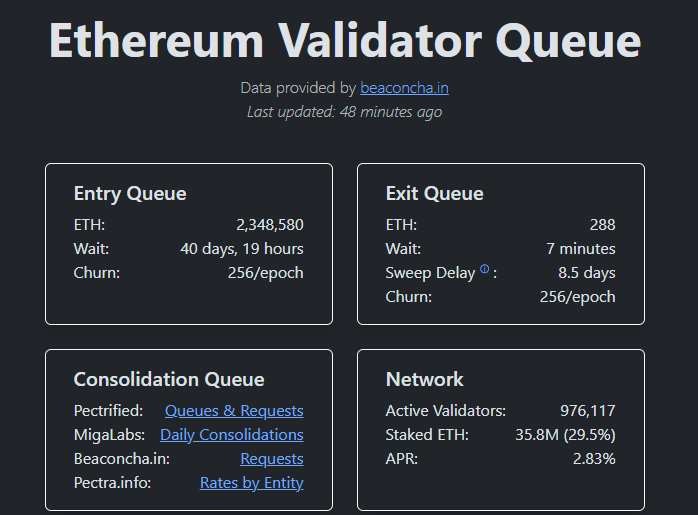Click the Consolidation Queue card heading
The width and height of the screenshot is (698, 515).
tap(169, 380)
